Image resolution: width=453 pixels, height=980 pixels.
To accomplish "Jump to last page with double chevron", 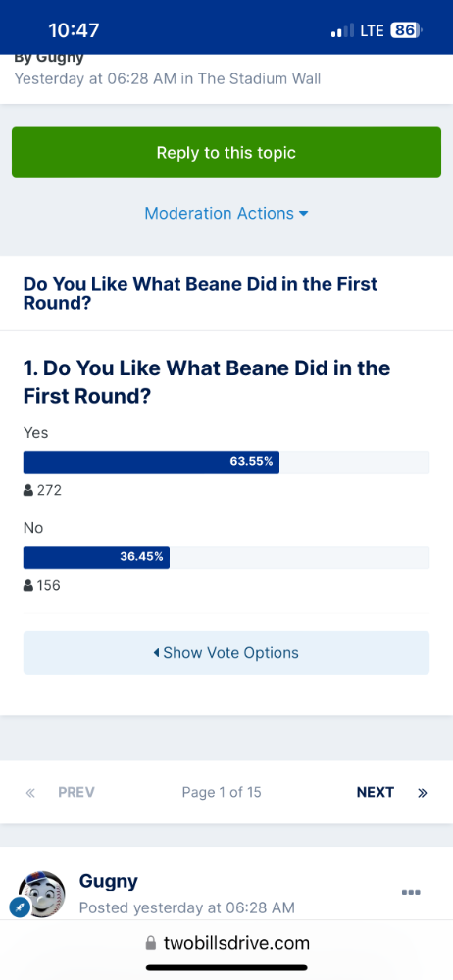I will 423,793.
